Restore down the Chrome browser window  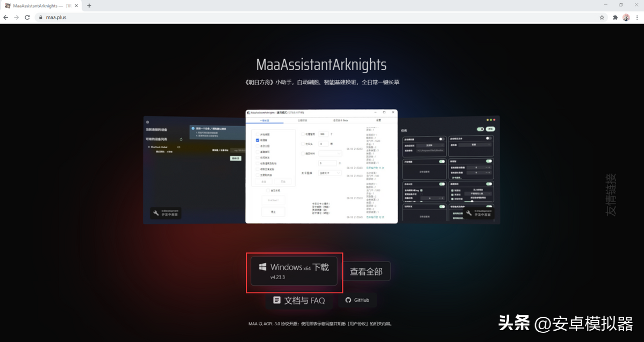coord(621,5)
